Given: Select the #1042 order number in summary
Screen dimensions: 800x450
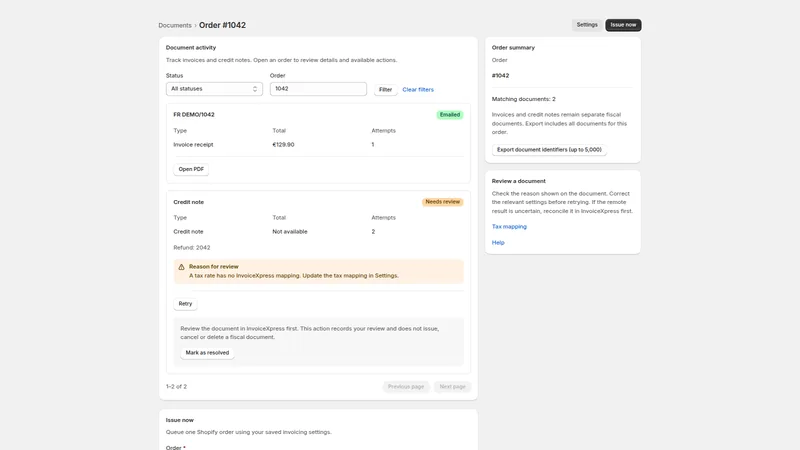Looking at the screenshot, I should click(501, 76).
